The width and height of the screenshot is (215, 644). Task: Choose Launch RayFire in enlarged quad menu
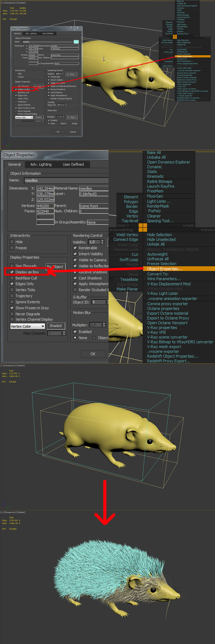pyautogui.click(x=161, y=186)
